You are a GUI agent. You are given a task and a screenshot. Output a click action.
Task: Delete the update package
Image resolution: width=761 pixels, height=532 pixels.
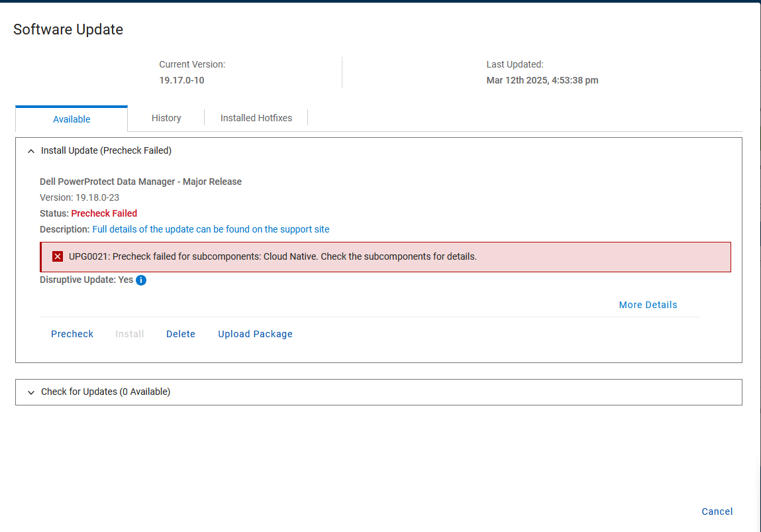pos(181,334)
